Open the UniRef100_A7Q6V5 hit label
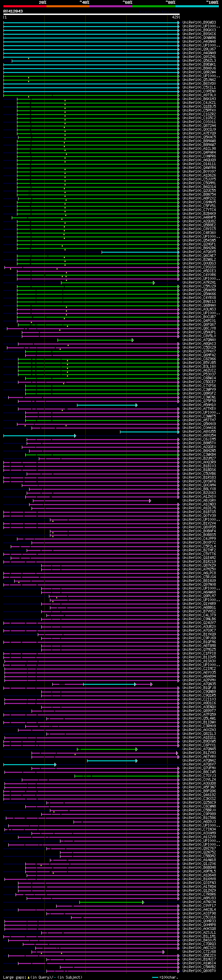The width and height of the screenshot is (222, 980). 199,252
